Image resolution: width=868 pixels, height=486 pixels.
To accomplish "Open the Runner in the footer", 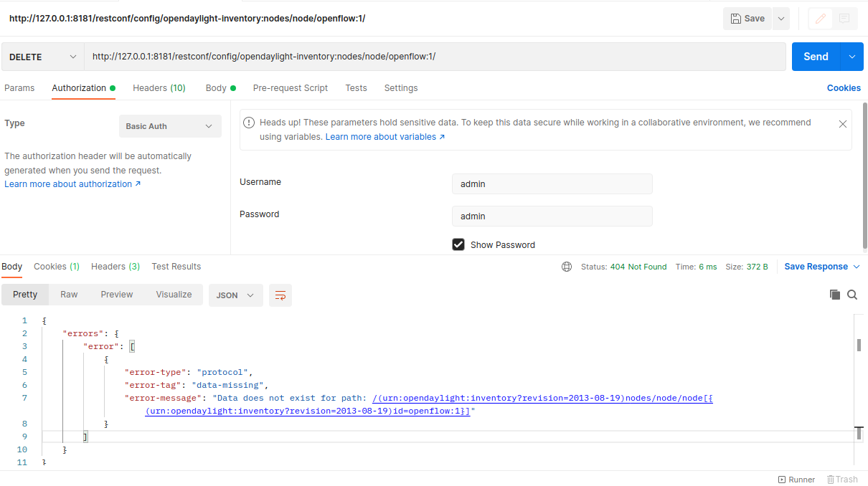I will [796, 480].
